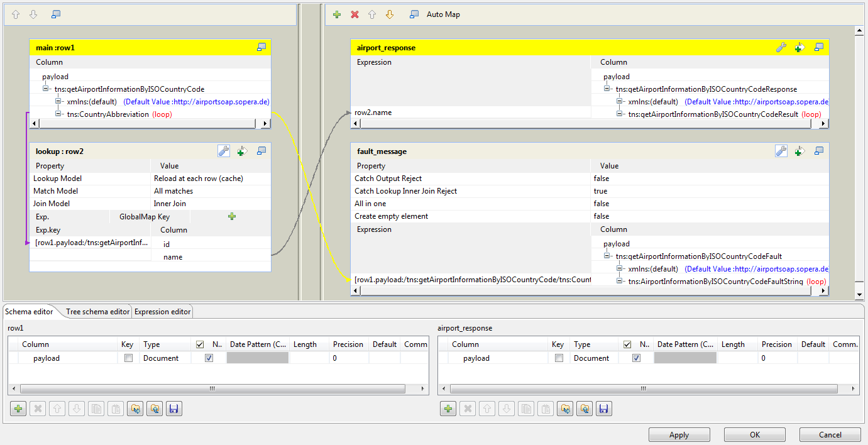The width and height of the screenshot is (868, 445).
Task: Collapse tns:getAirportInformationByISOCountryCodeFault node
Action: click(608, 256)
